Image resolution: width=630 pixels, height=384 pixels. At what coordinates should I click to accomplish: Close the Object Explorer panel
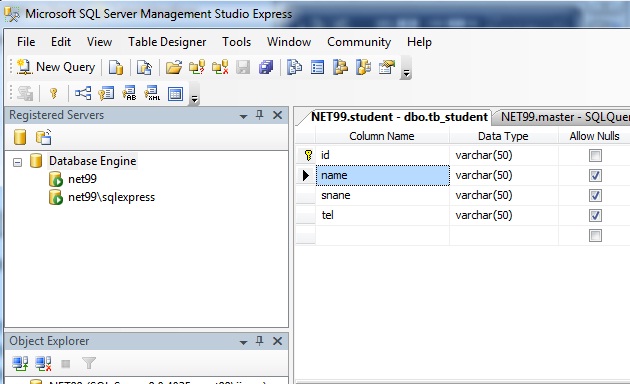click(277, 341)
